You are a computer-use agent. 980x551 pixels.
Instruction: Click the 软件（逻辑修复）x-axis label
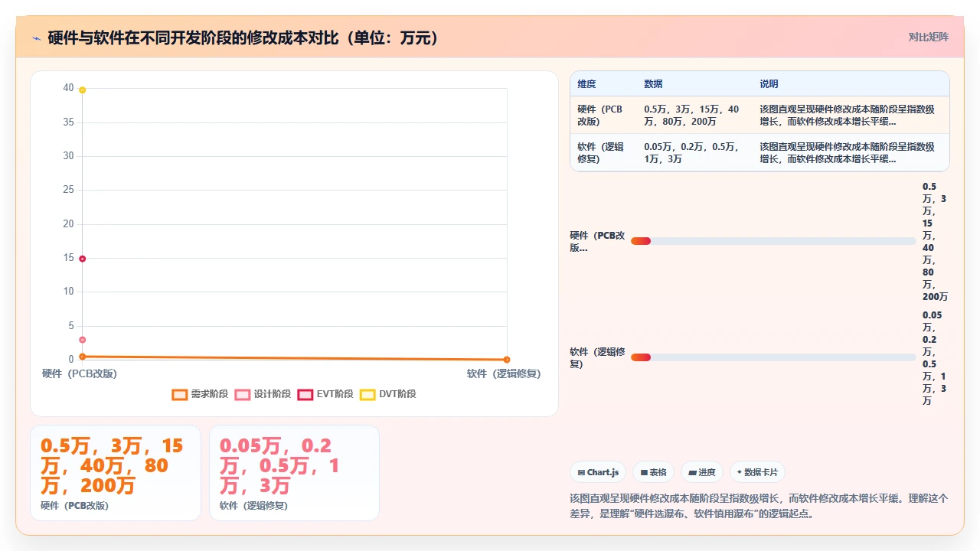pyautogui.click(x=504, y=373)
